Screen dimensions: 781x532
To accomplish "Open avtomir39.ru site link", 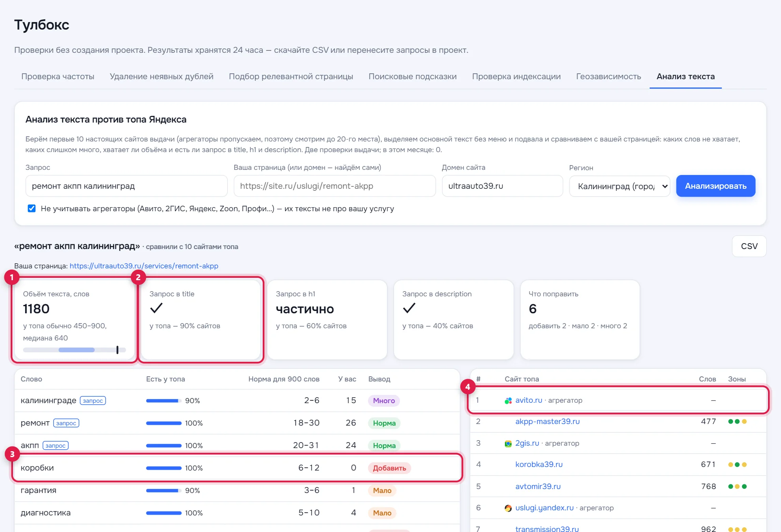I will (x=538, y=486).
